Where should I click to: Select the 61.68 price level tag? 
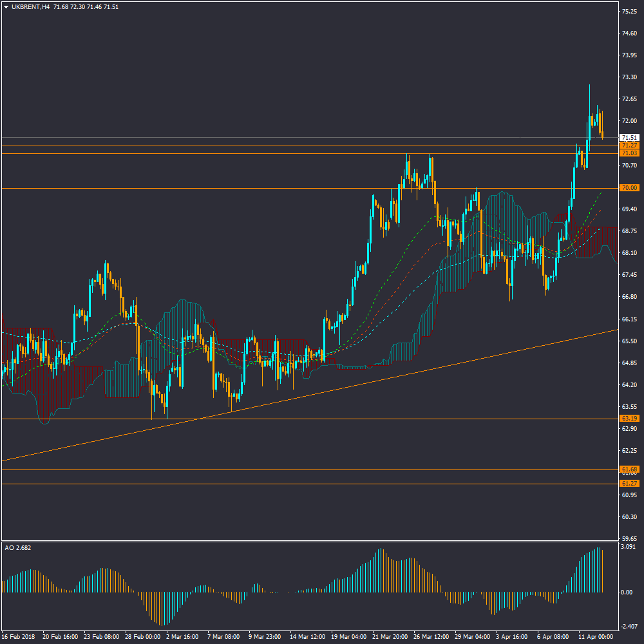629,469
